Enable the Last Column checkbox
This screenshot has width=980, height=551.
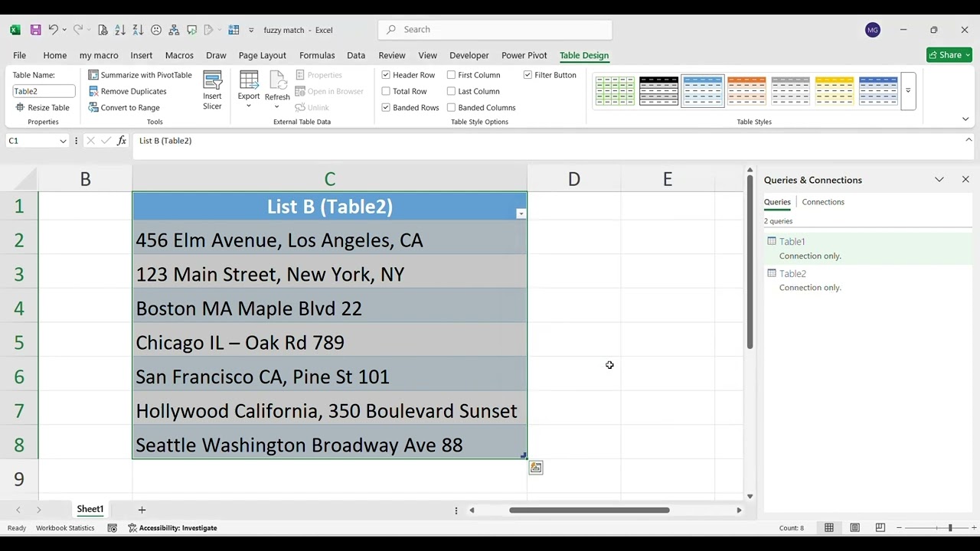coord(452,91)
